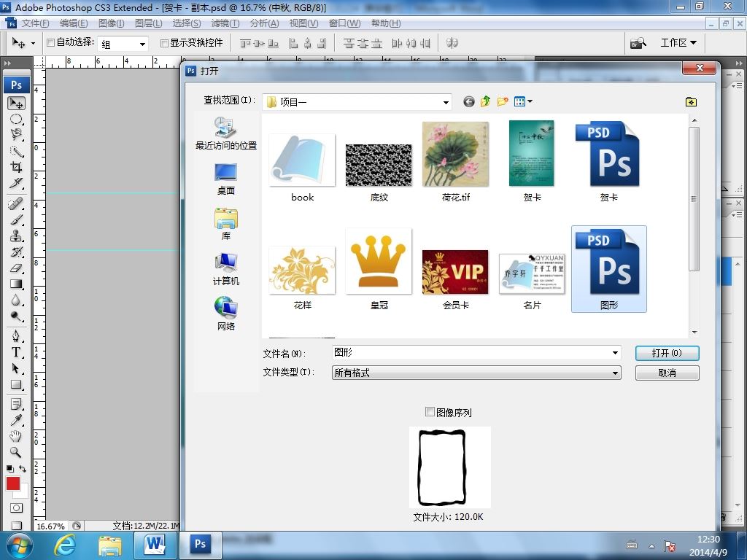Viewport: 747px width, 560px height.
Task: Open the 编辑 menu
Action: tap(74, 23)
